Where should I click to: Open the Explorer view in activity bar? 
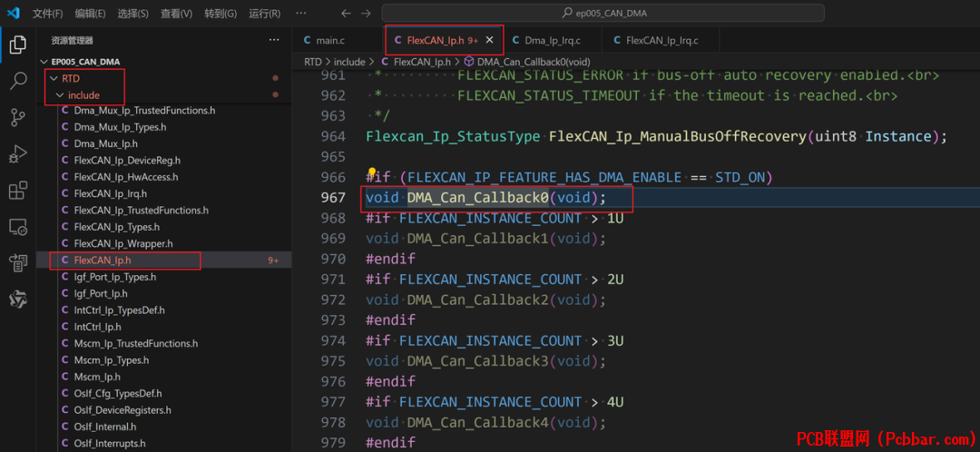tap(18, 44)
